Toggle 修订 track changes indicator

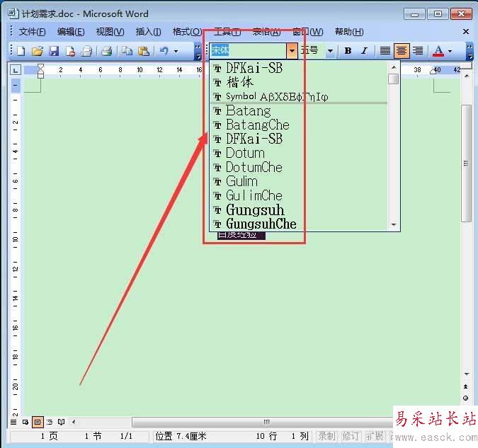pyautogui.click(x=350, y=436)
